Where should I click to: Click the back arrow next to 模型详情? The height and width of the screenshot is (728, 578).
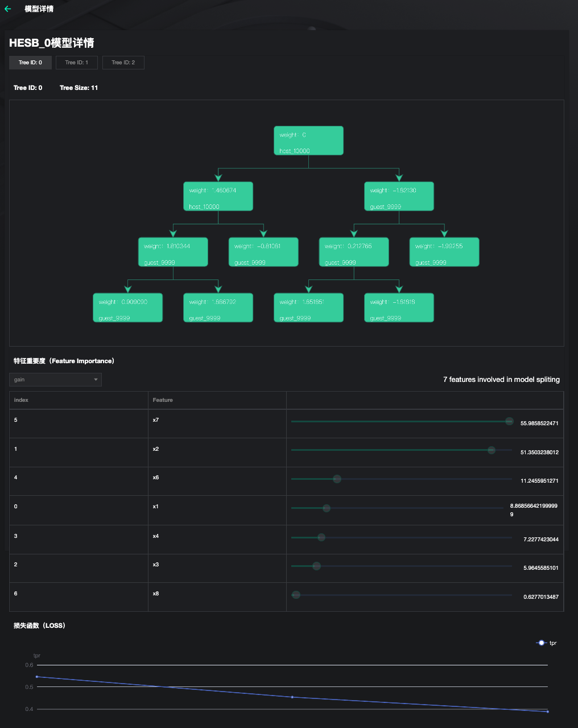[8, 9]
